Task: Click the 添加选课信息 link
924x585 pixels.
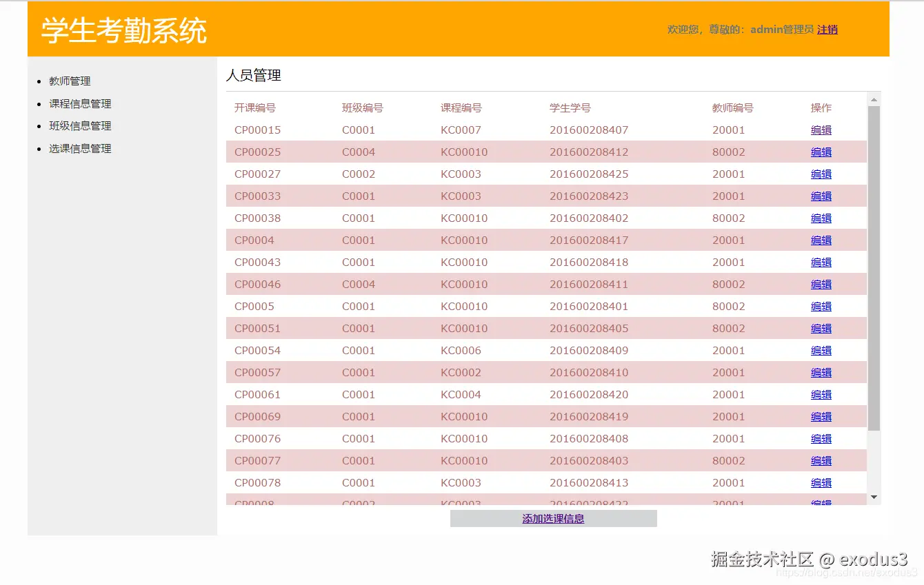Action: 553,519
